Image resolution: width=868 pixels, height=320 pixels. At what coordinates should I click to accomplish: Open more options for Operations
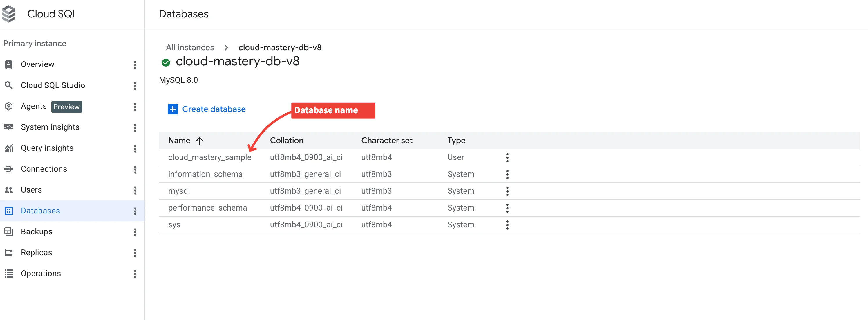pos(135,274)
